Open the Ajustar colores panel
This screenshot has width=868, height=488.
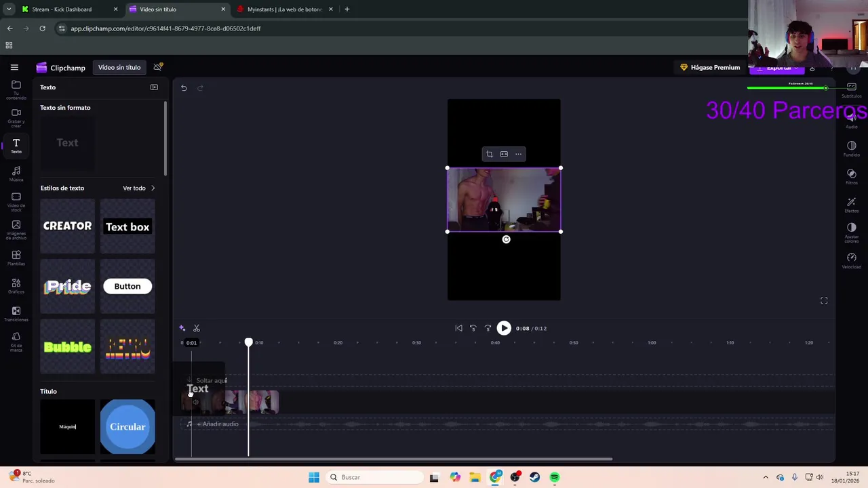tap(852, 232)
